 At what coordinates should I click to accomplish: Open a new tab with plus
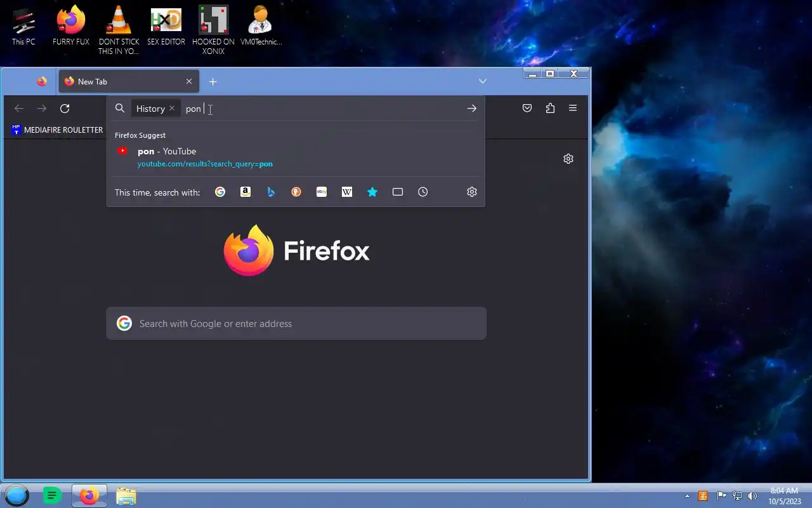click(213, 81)
